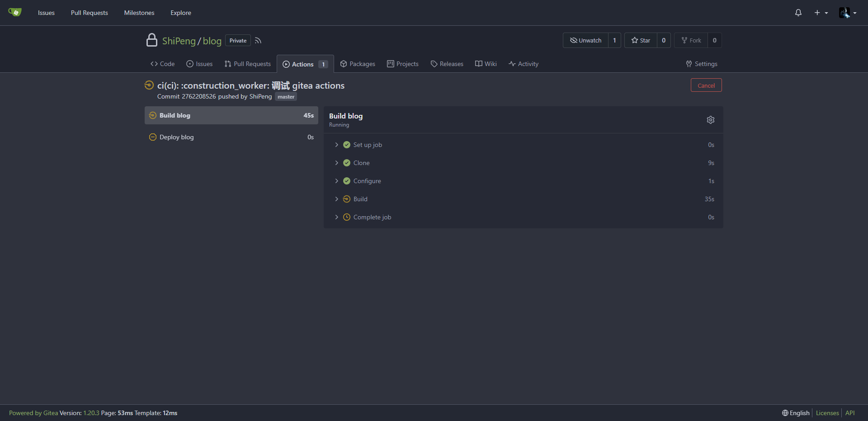Expand the Build step log
The image size is (868, 421).
360,199
